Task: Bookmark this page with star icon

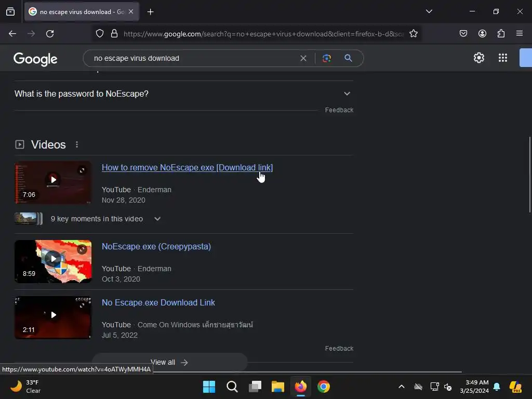Action: [413, 34]
